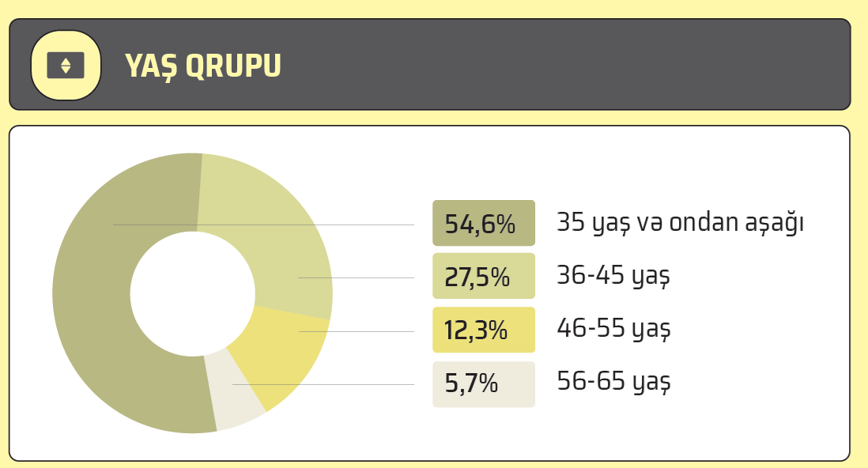Select the 54,6% legend swatch
Screen dimensions: 868x468
click(483, 224)
